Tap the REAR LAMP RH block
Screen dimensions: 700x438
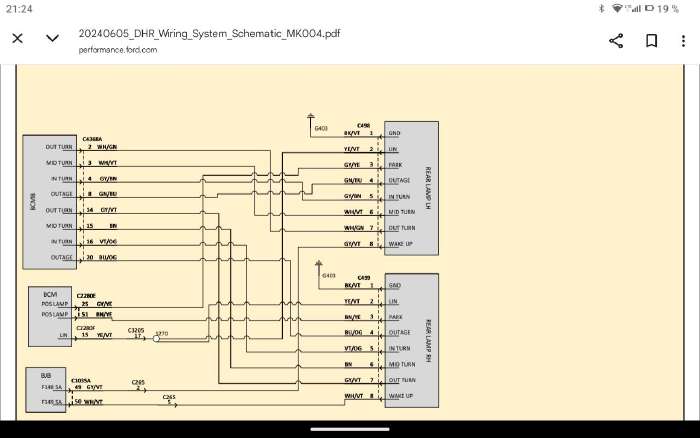(x=412, y=340)
